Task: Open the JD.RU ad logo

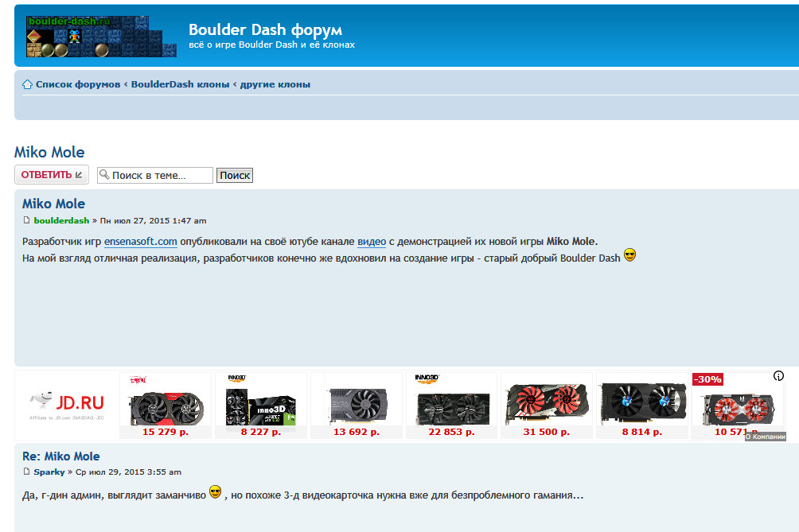Action: [x=67, y=406]
